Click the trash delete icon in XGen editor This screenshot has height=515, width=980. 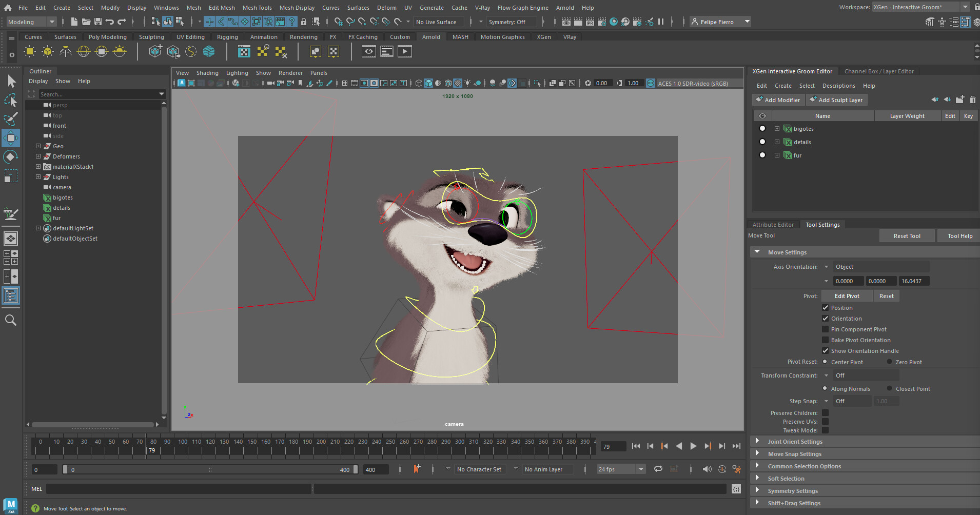972,100
